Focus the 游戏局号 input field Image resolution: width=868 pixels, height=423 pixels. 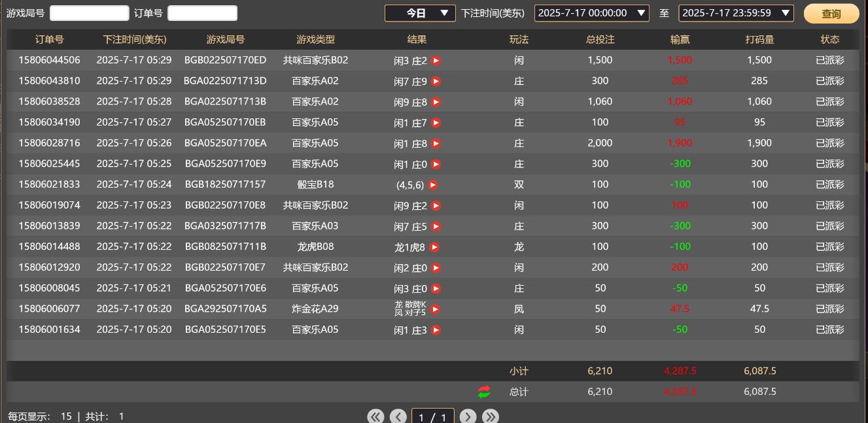click(90, 13)
